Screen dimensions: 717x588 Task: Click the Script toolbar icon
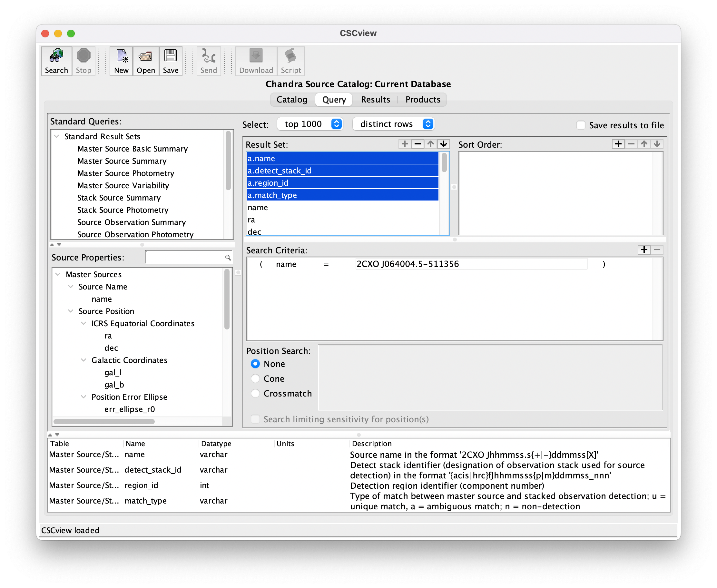tap(290, 61)
